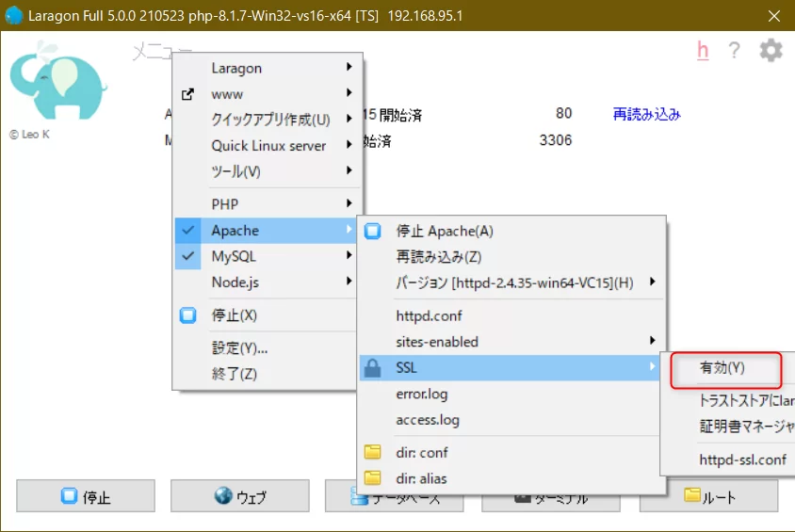Click the ウェブ button label
Screen dimensions: 795x532
tap(251, 497)
